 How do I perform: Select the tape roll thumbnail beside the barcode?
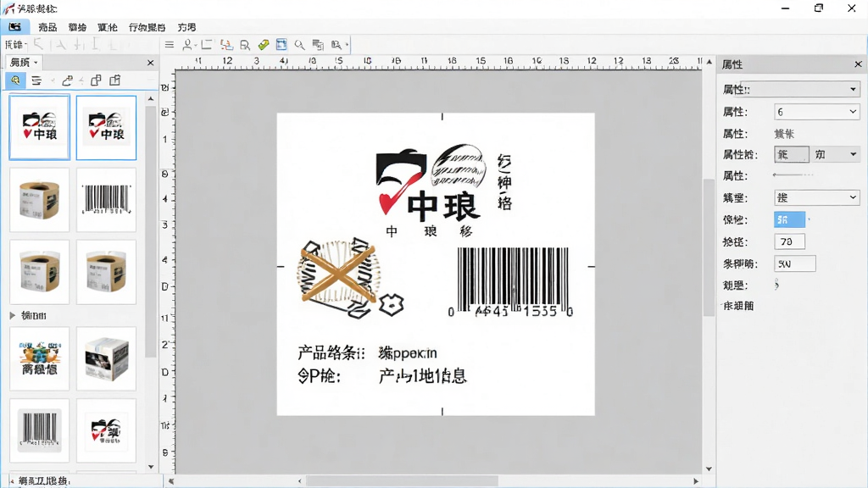(x=39, y=200)
